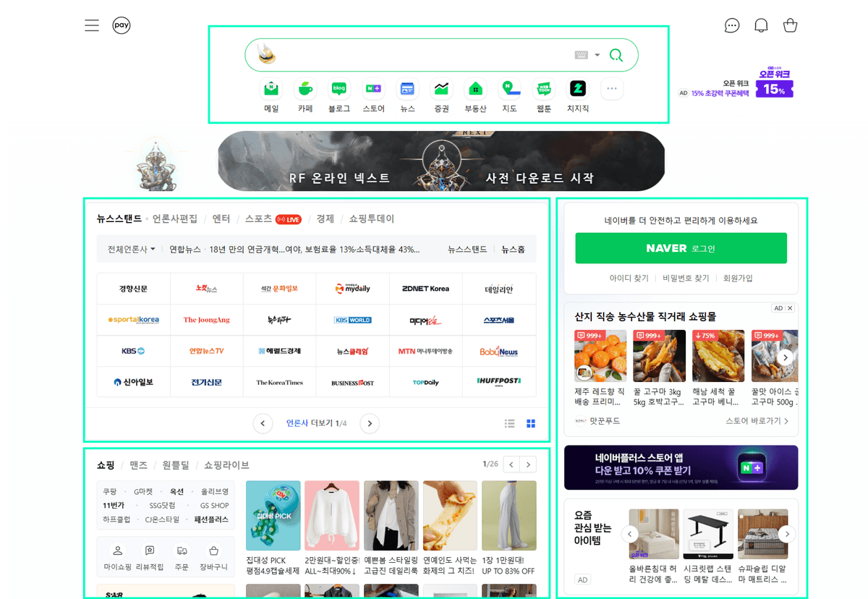Viewport: 868px width, 599px height.
Task: Show next 관심 받는 아이템 arrow
Action: (x=786, y=534)
